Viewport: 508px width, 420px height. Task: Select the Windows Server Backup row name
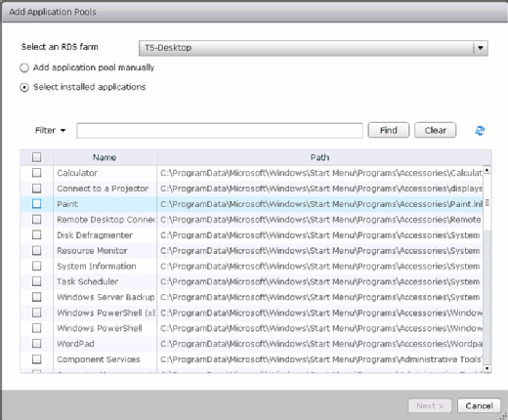point(106,297)
